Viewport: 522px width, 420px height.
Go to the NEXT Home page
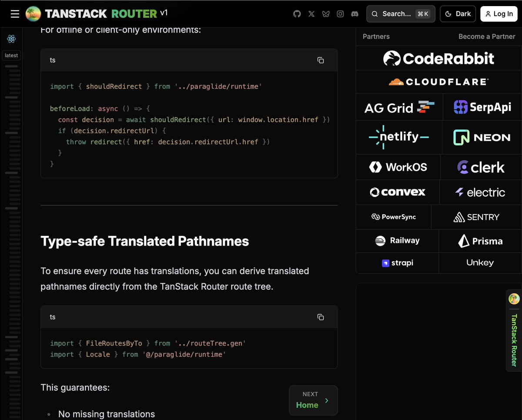pos(313,400)
